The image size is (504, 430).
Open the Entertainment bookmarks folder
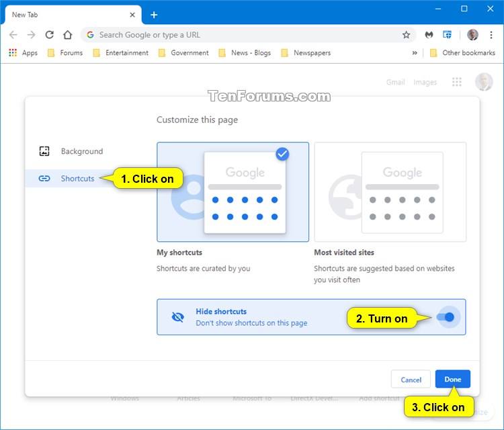point(121,52)
